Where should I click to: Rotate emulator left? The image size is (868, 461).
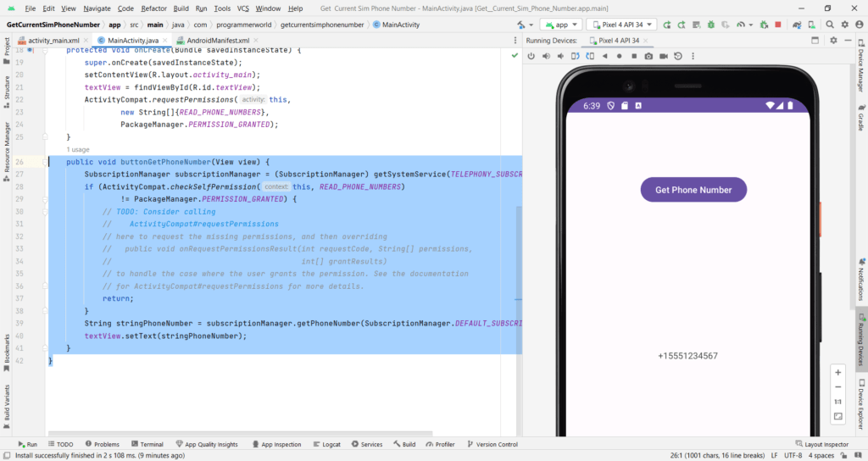pyautogui.click(x=576, y=56)
